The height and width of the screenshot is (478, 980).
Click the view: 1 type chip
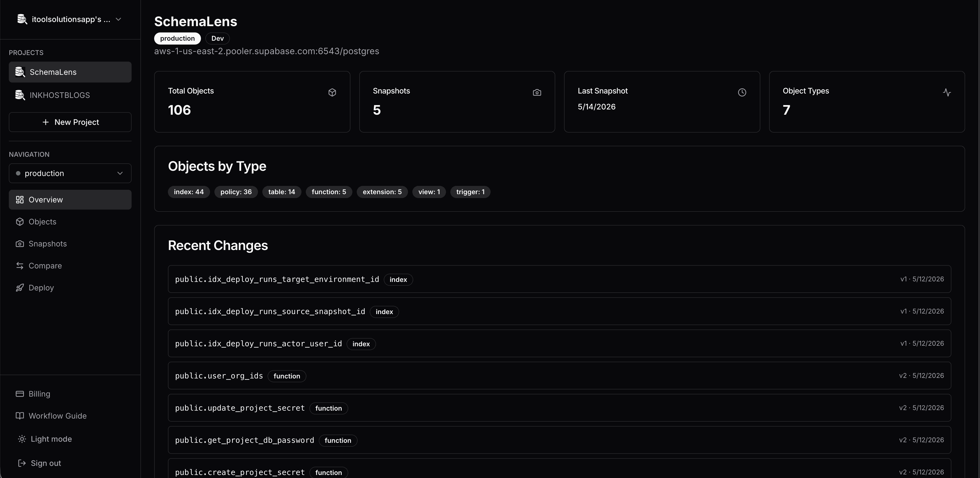pyautogui.click(x=429, y=192)
